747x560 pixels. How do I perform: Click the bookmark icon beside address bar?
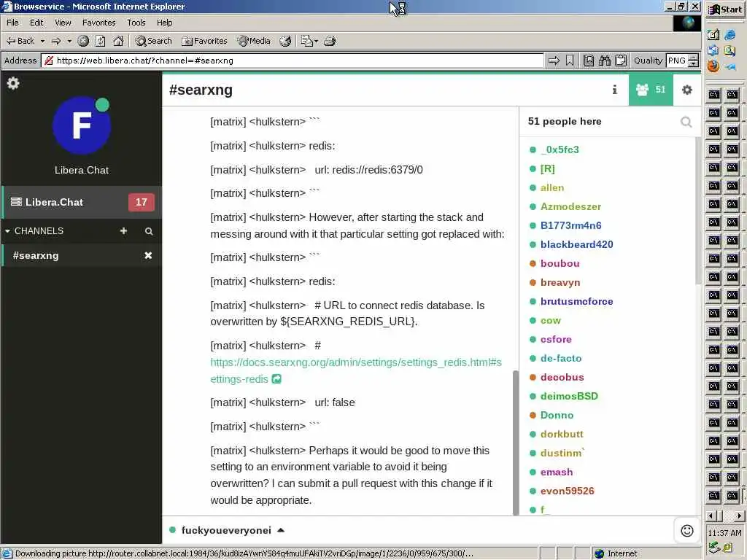569,61
